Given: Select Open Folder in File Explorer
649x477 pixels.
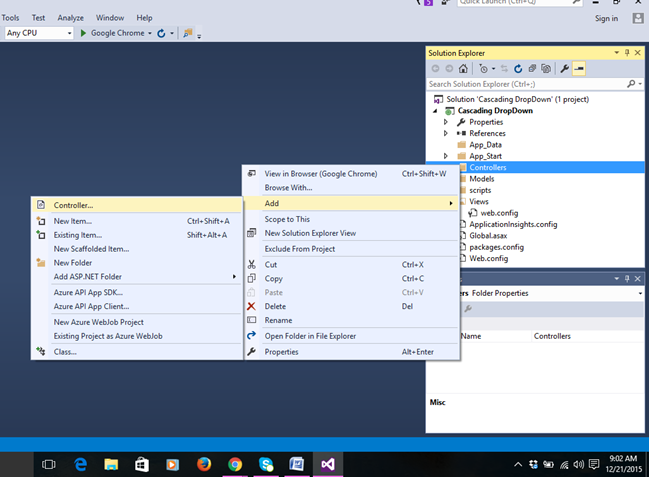Looking at the screenshot, I should click(x=310, y=336).
